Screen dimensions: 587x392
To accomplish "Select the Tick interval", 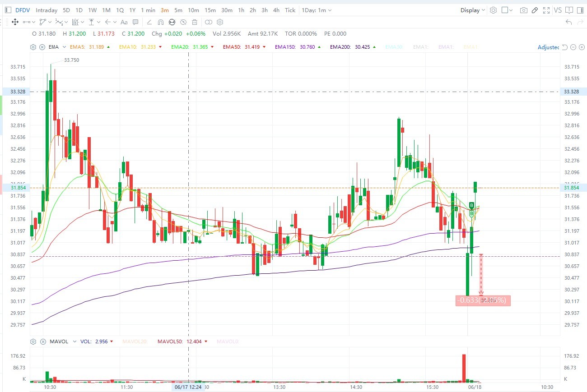I will tap(290, 10).
